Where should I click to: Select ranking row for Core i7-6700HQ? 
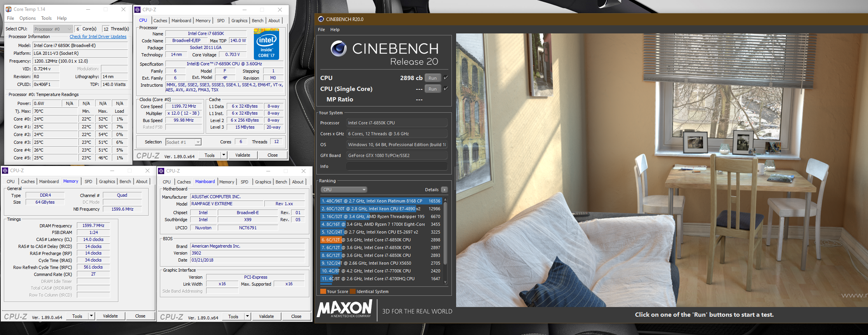pos(381,279)
